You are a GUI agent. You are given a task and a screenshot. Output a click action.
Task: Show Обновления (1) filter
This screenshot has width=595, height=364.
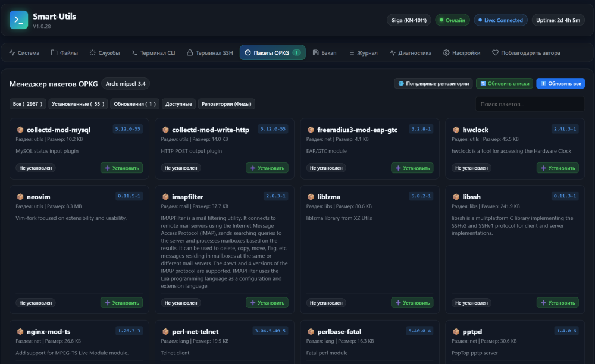click(x=134, y=104)
